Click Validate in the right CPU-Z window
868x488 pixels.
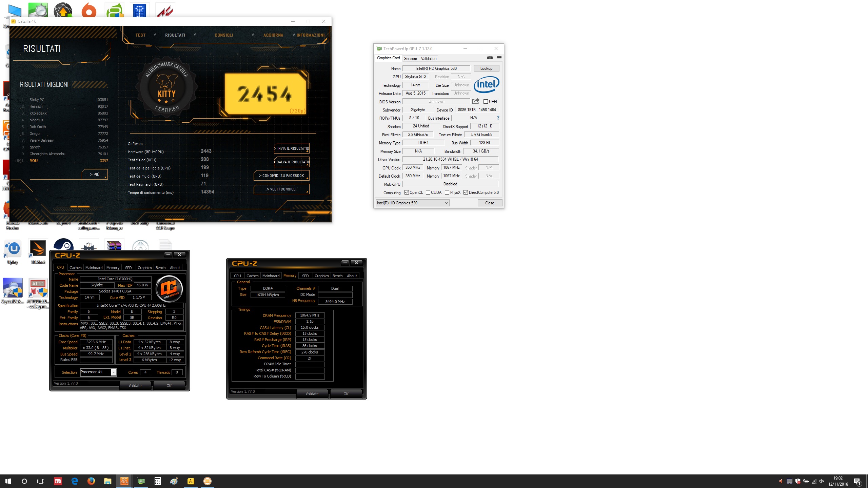[x=312, y=394]
